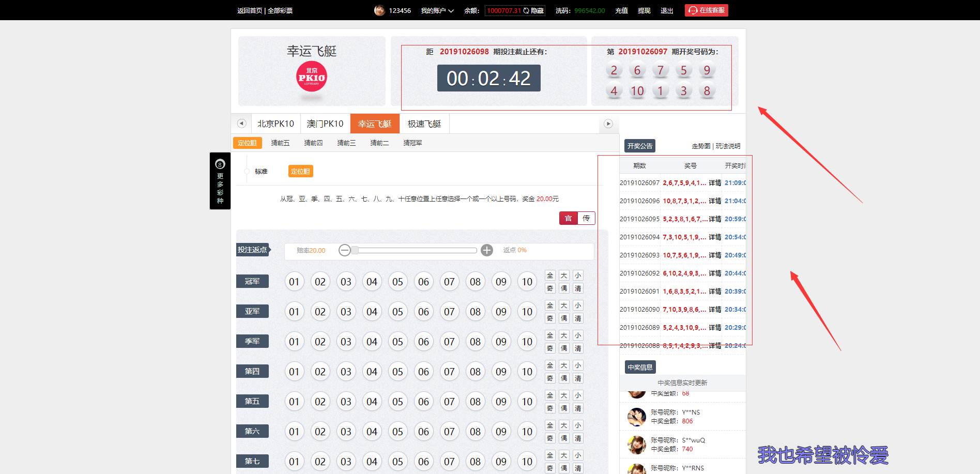This screenshot has width=980, height=474.
Task: Click the right arrow after 极速飞艇 tab
Action: click(608, 124)
